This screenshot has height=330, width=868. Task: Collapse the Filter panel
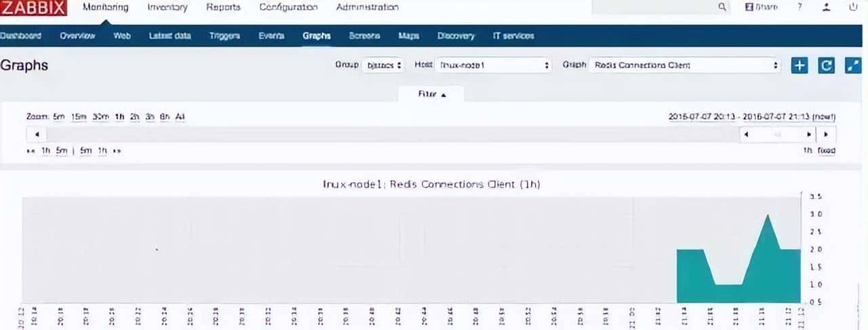click(431, 95)
